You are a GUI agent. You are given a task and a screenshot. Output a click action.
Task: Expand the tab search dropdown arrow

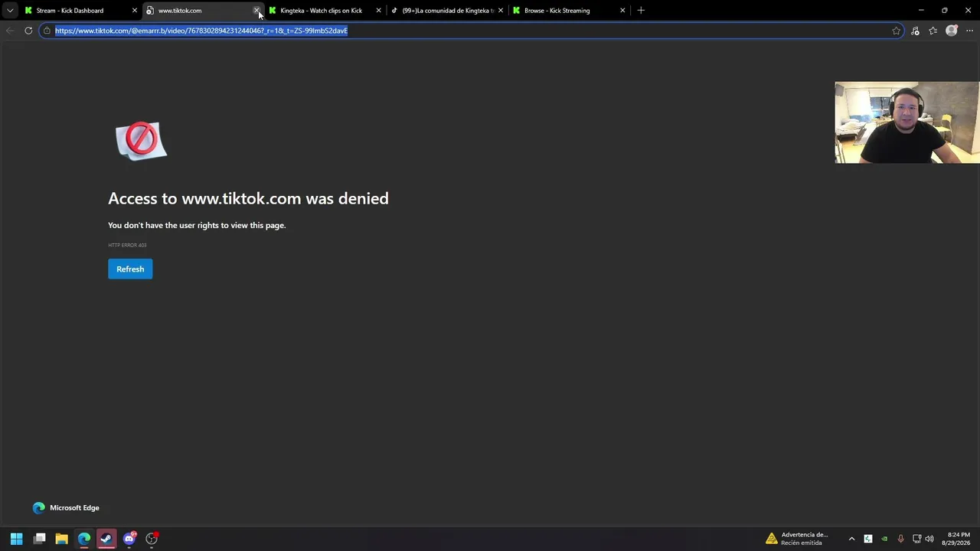pos(10,11)
